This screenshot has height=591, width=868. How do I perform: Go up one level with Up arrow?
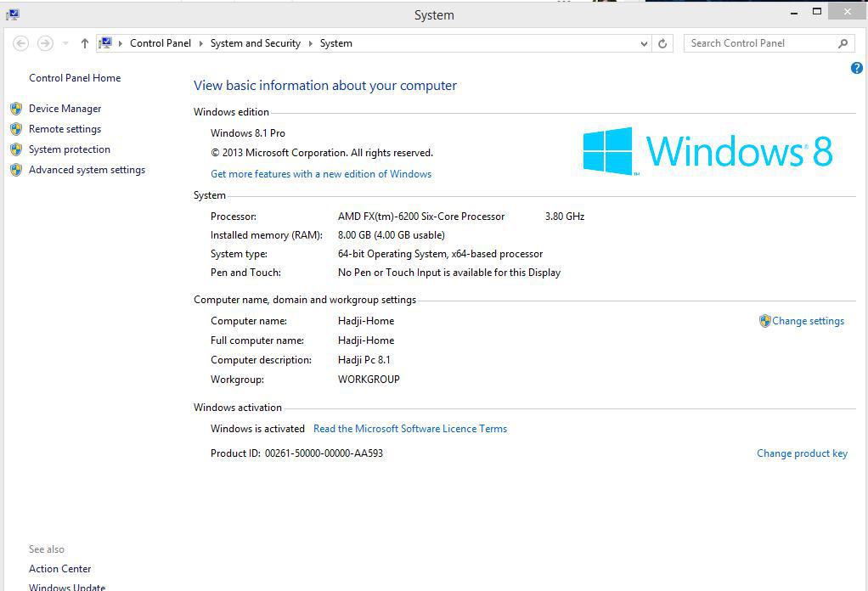point(85,43)
